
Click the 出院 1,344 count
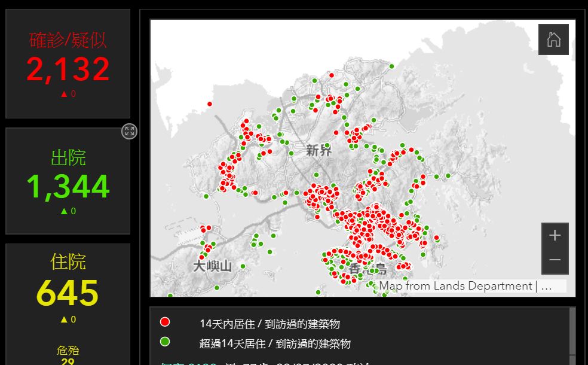[68, 187]
